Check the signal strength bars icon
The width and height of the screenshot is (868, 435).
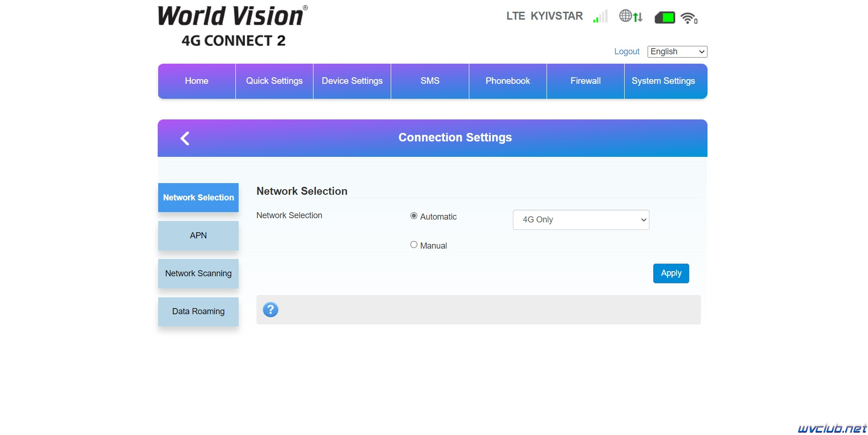click(x=600, y=16)
